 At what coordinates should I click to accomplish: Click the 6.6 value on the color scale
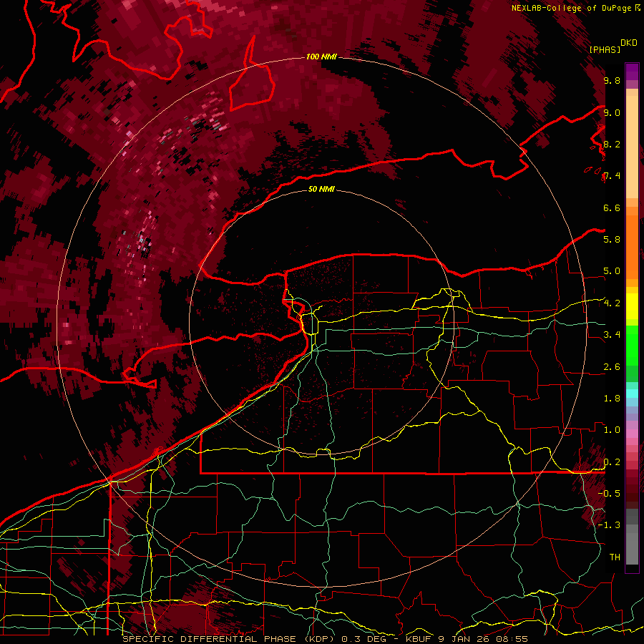(612, 208)
